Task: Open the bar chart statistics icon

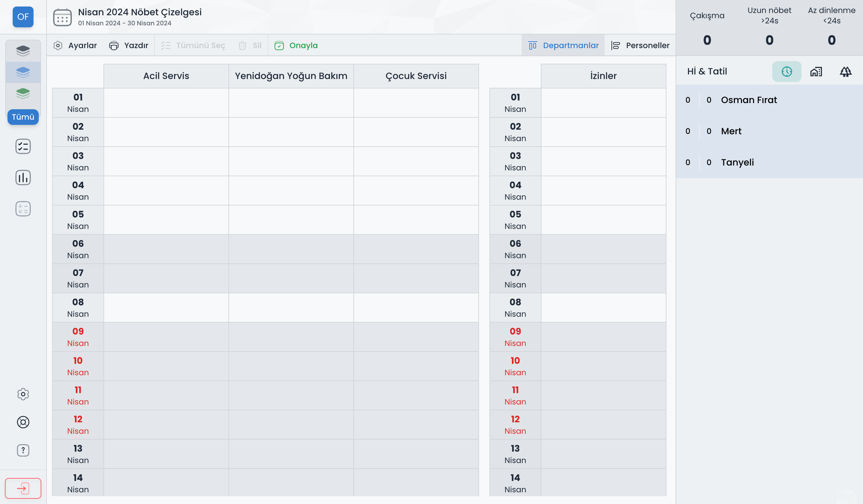Action: [x=23, y=178]
